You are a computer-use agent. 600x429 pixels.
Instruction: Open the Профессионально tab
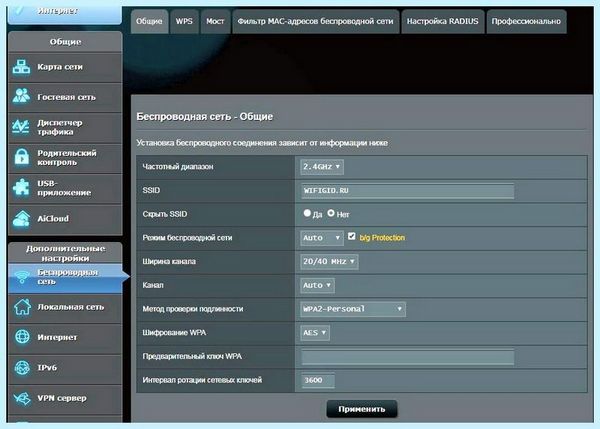[526, 21]
